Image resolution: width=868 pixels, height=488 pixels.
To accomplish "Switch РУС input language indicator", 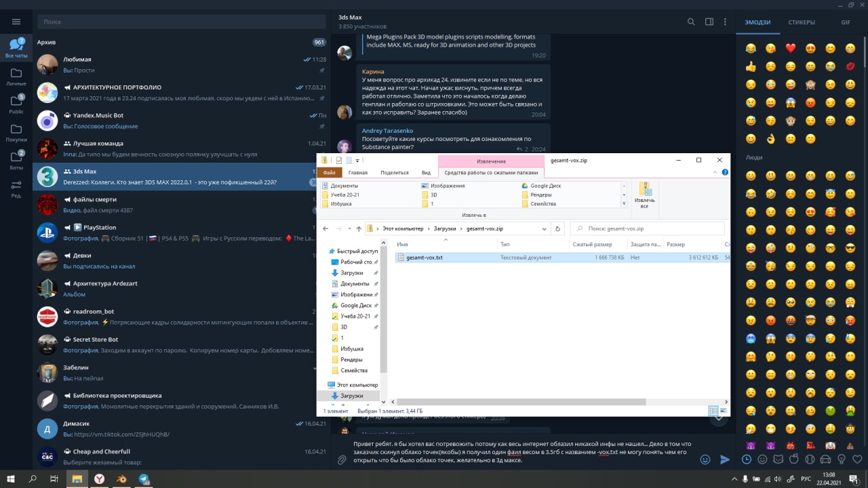I will pyautogui.click(x=806, y=479).
